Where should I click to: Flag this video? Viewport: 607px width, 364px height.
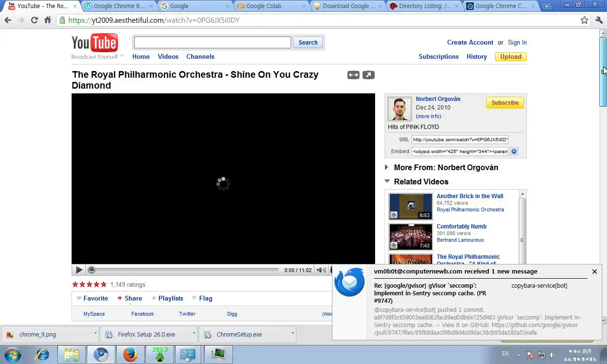point(202,298)
